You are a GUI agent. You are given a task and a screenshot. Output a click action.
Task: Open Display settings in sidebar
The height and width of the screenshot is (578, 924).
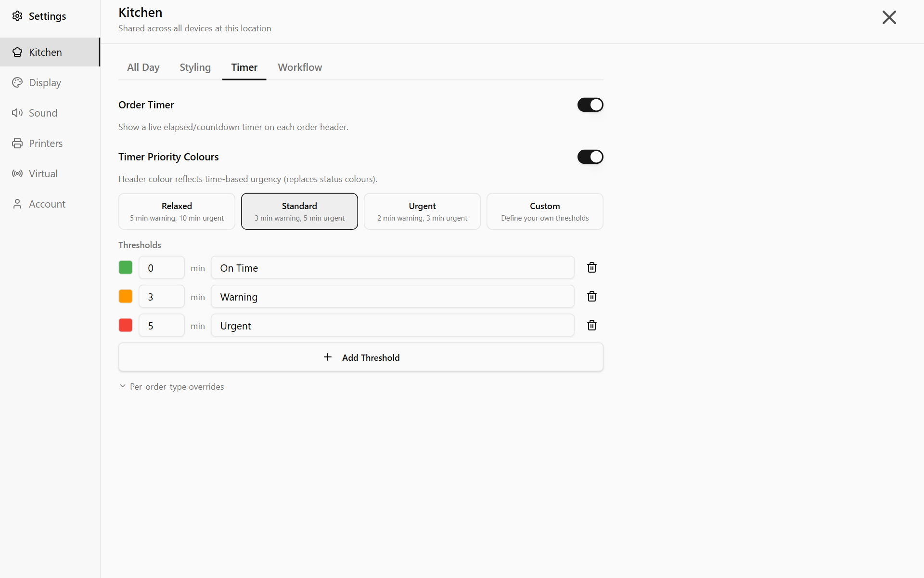[x=50, y=82]
